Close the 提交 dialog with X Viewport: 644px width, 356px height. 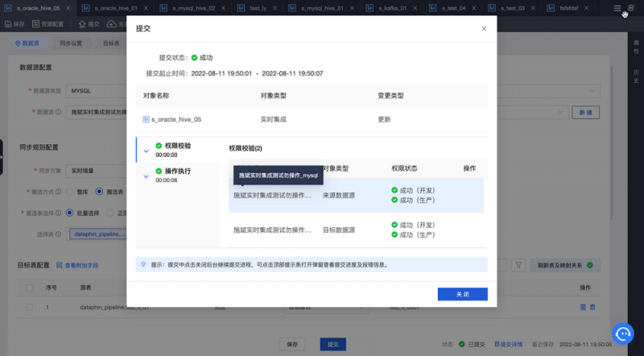pos(484,28)
